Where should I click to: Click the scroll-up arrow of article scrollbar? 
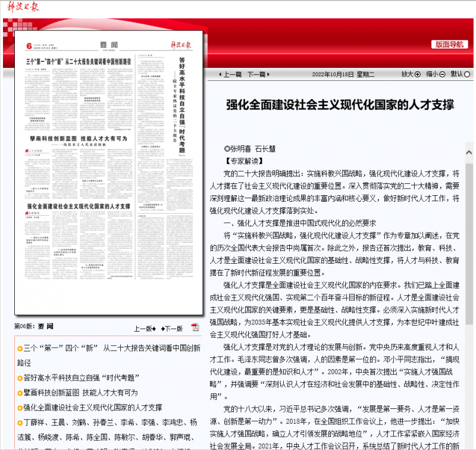(x=469, y=153)
